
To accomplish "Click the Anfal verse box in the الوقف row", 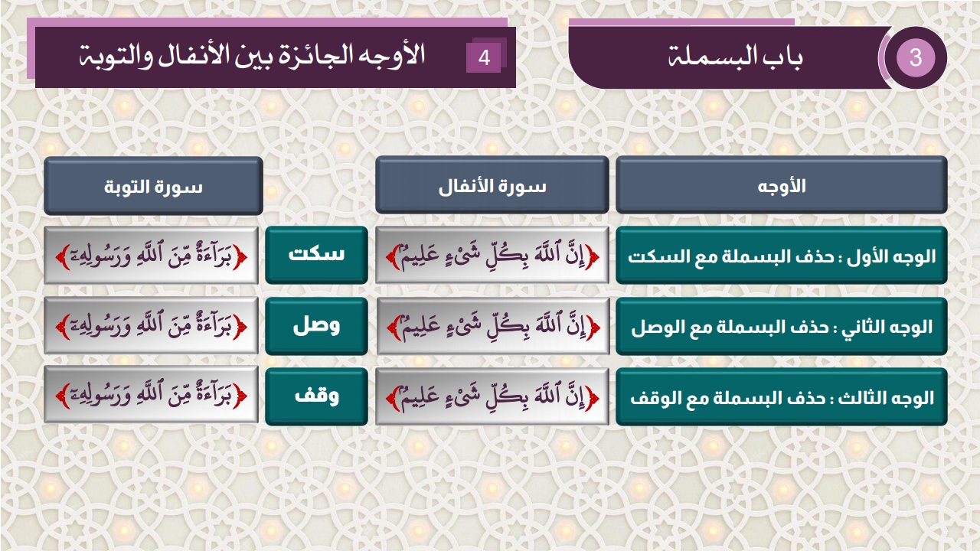I will [492, 397].
